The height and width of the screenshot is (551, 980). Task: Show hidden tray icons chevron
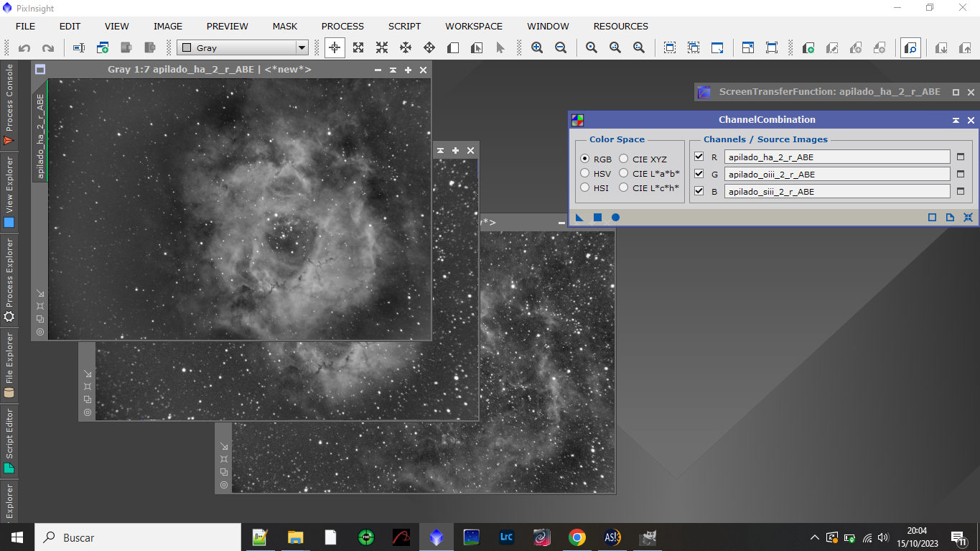815,537
